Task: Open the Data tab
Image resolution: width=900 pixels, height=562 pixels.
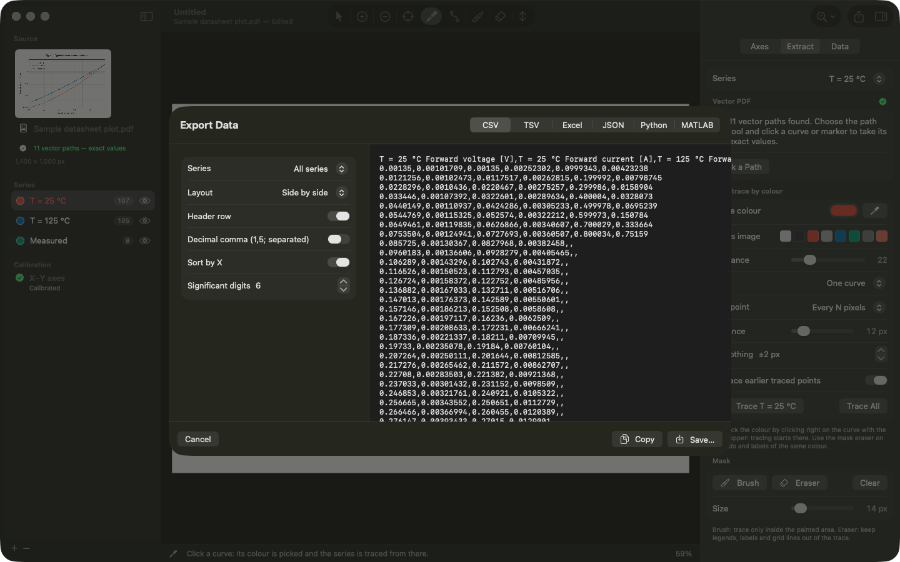Action: [x=840, y=46]
